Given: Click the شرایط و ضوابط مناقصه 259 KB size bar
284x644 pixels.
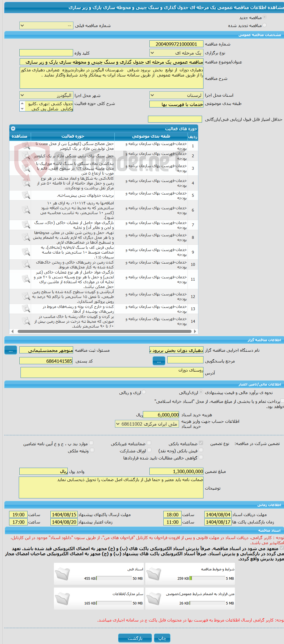Looking at the screenshot, I should pos(208,578).
